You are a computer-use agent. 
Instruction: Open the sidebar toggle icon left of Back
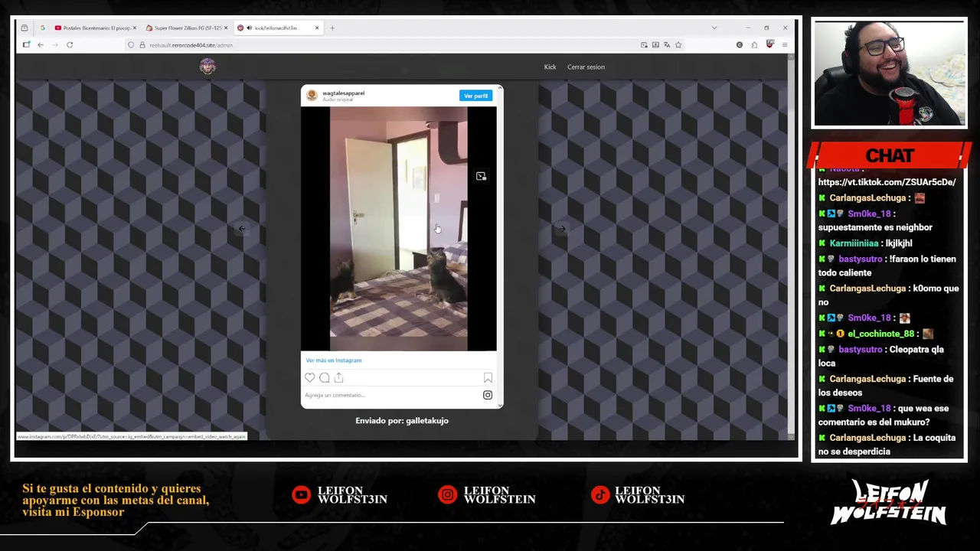(26, 45)
